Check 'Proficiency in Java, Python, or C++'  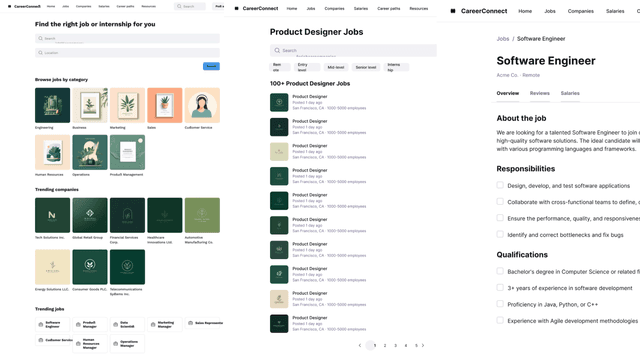tap(500, 304)
